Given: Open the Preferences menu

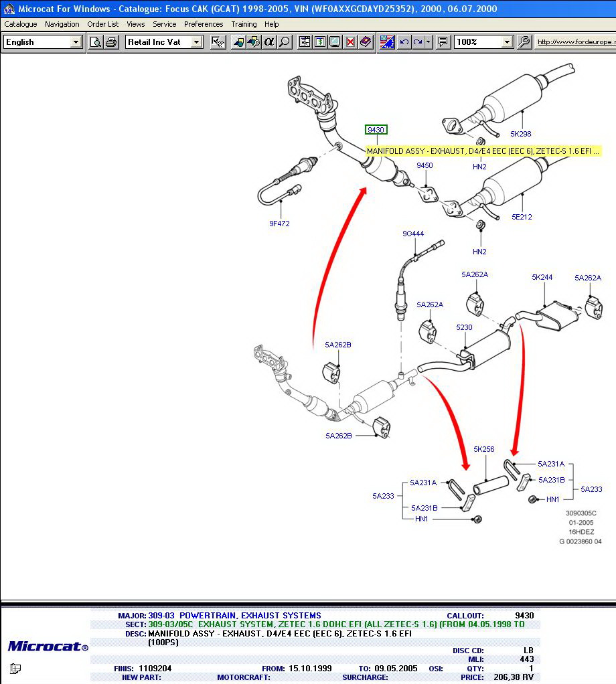Looking at the screenshot, I should 204,24.
